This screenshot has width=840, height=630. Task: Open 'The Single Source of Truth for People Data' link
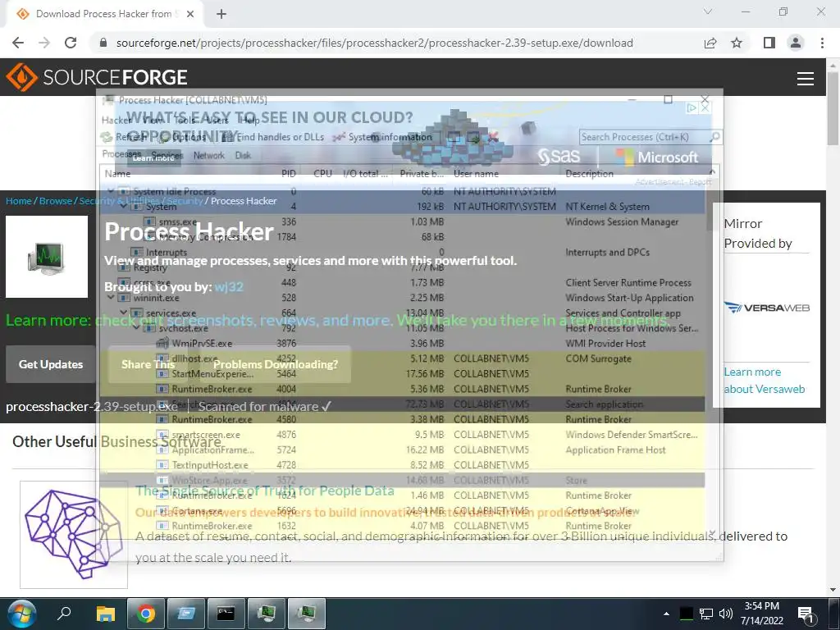tap(265, 491)
